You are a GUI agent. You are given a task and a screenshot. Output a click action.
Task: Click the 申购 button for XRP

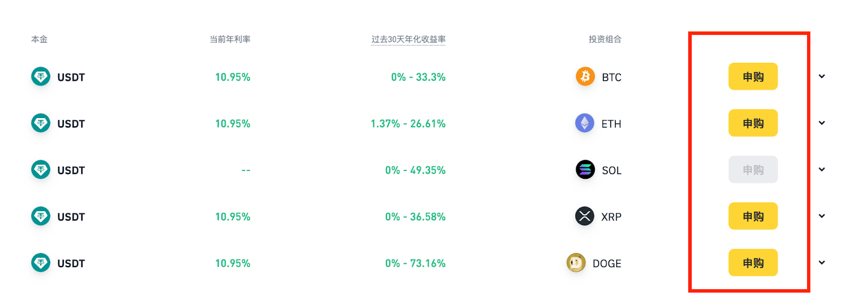click(753, 216)
